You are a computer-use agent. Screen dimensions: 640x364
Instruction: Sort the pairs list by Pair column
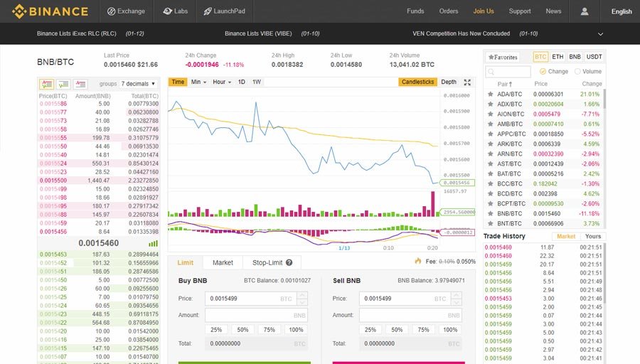point(504,84)
